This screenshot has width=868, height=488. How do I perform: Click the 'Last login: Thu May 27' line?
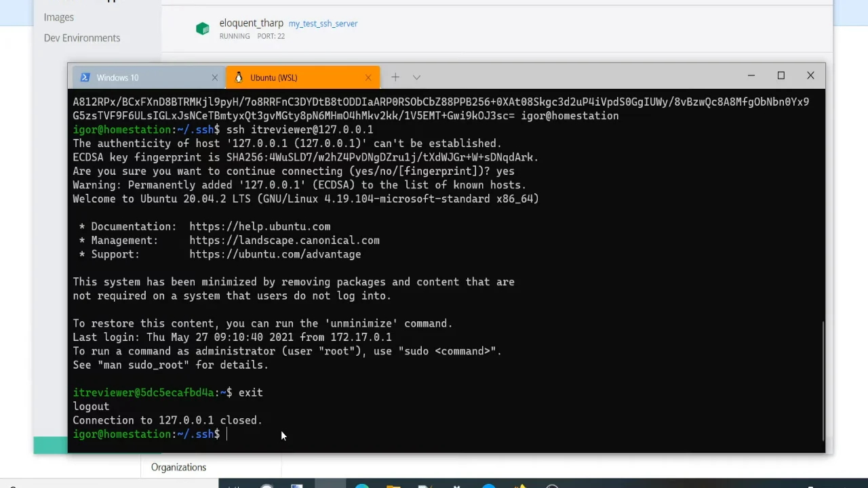coord(232,338)
